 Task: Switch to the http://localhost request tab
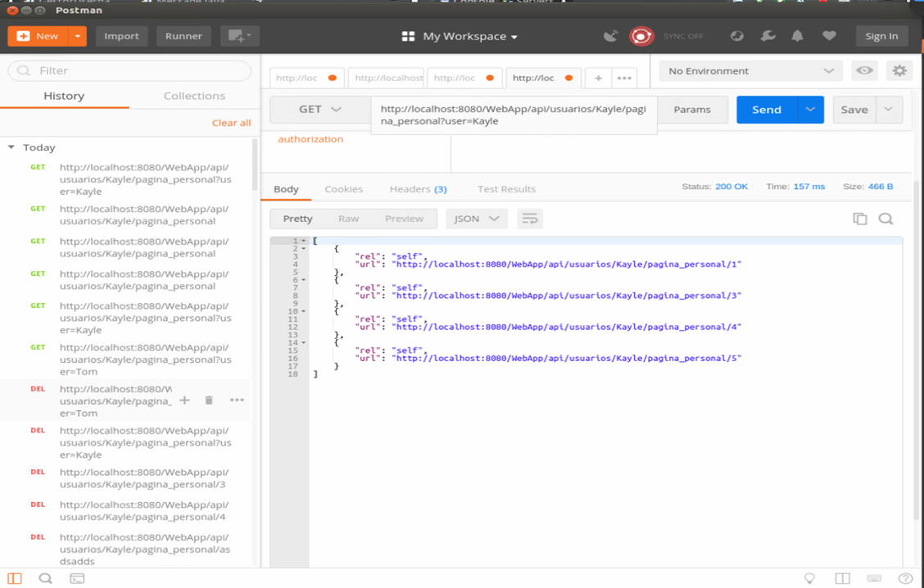click(x=387, y=78)
